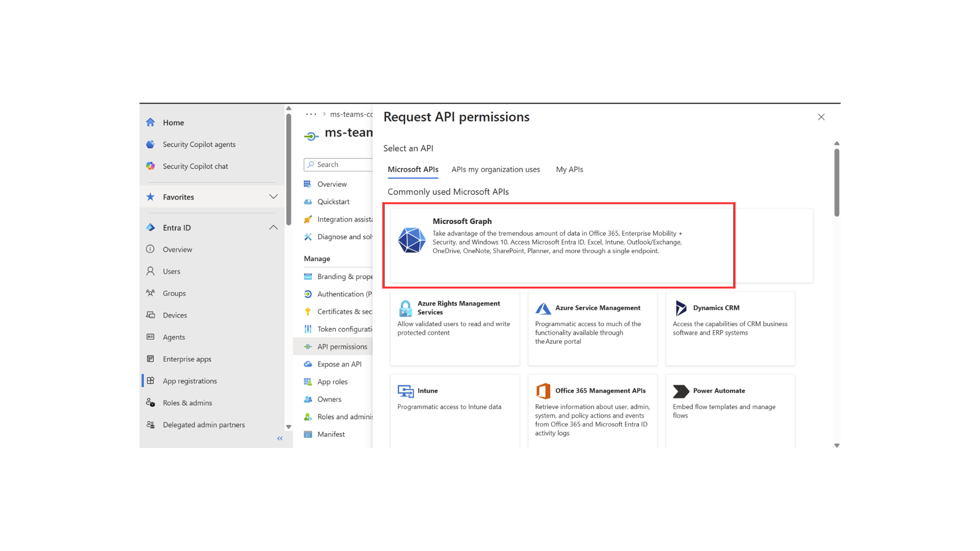Collapse the sidebar with double-chevron button
This screenshot has height=551, width=980.
(280, 438)
